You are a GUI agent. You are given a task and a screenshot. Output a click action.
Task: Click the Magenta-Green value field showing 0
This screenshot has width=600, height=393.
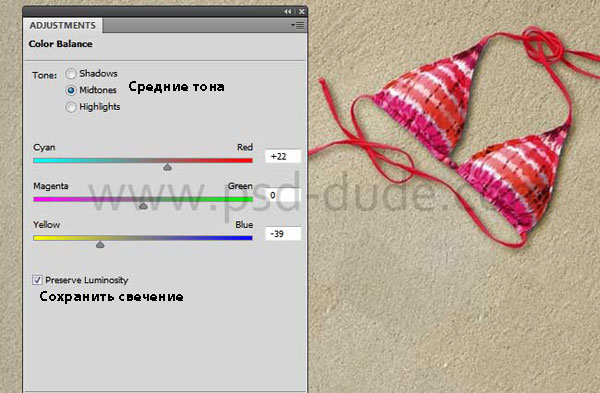(283, 195)
